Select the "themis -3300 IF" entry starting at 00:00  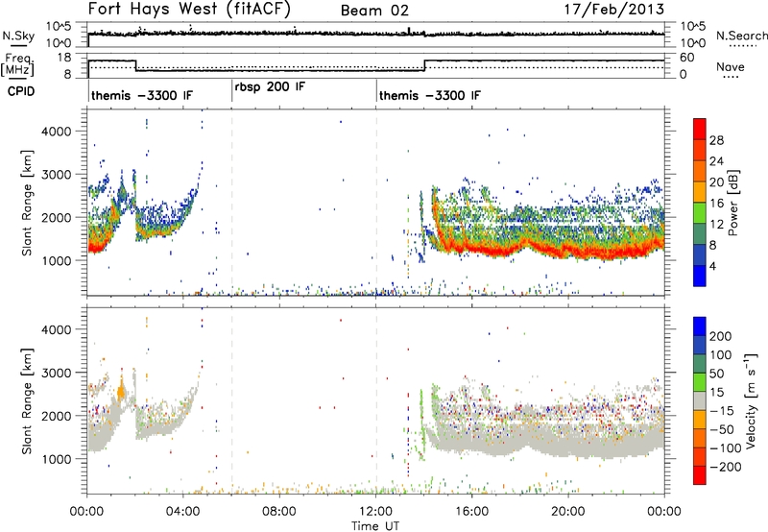click(x=142, y=95)
